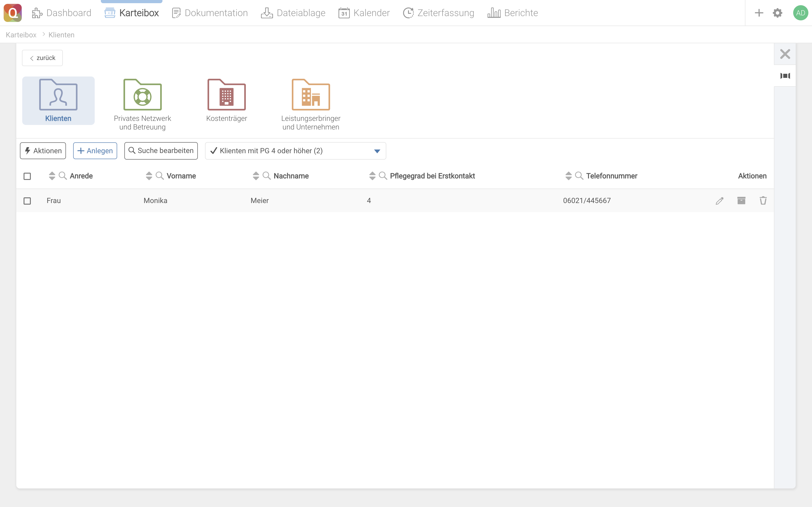Toggle the panel width icon below the close button
The height and width of the screenshot is (507, 812).
785,76
